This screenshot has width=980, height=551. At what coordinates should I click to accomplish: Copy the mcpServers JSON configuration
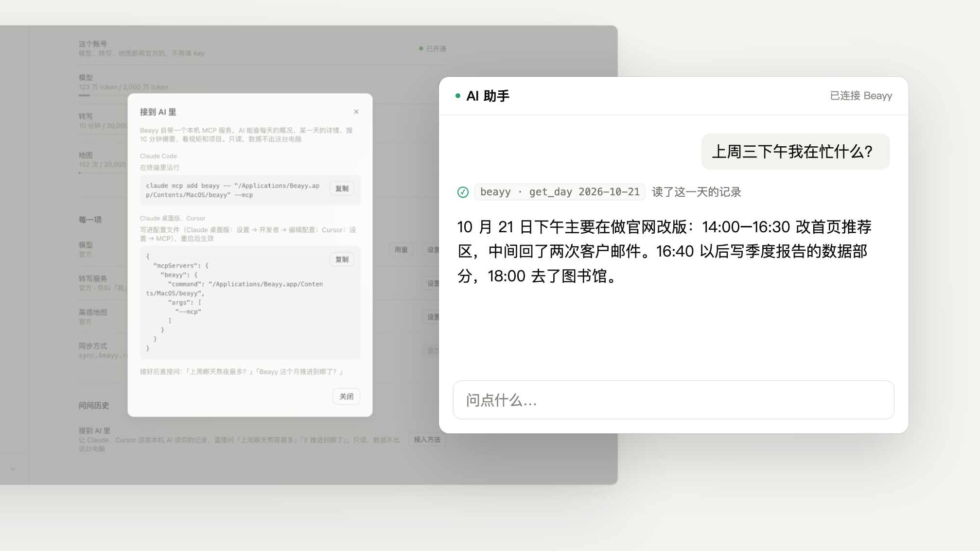click(342, 259)
